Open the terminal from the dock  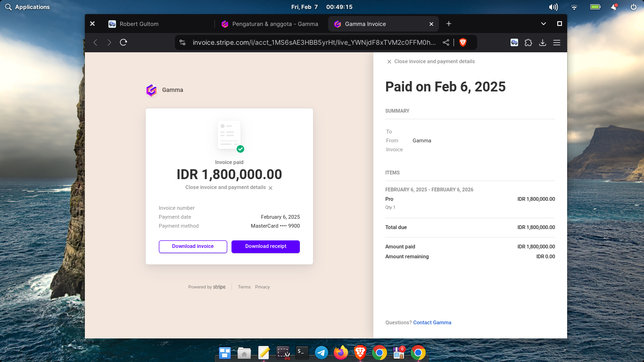click(302, 352)
